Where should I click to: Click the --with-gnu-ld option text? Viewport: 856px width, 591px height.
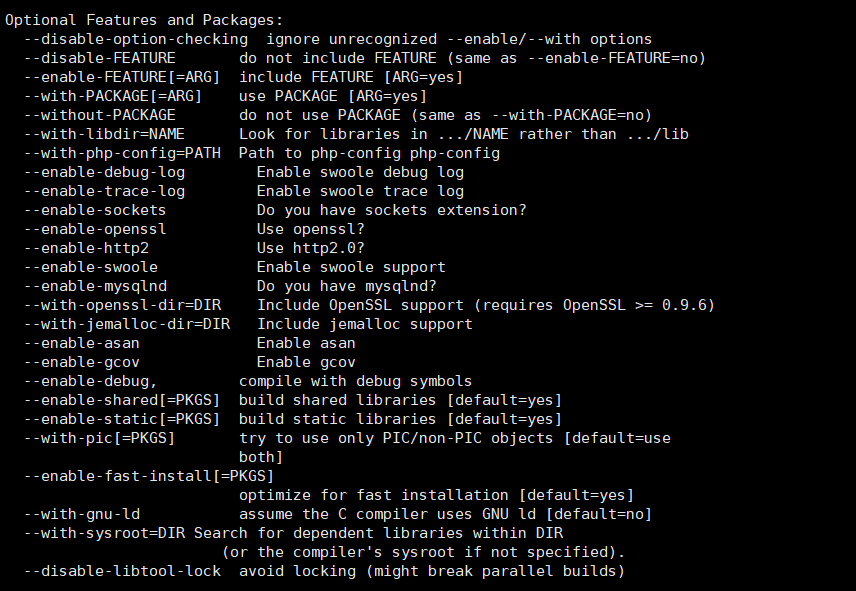82,514
